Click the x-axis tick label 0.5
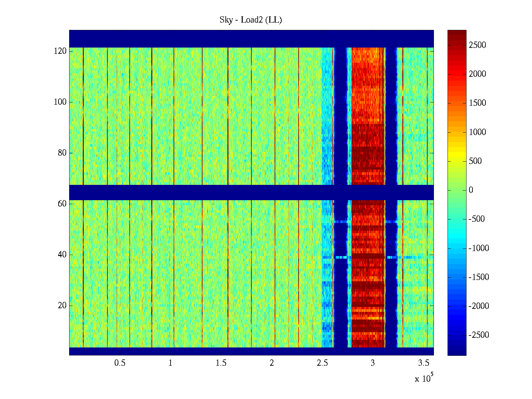 120,363
